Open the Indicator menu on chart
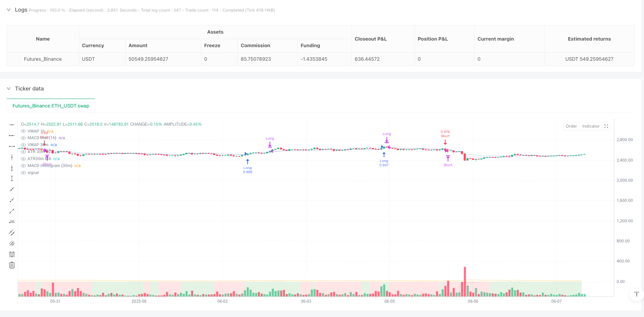644x317 pixels. point(591,126)
